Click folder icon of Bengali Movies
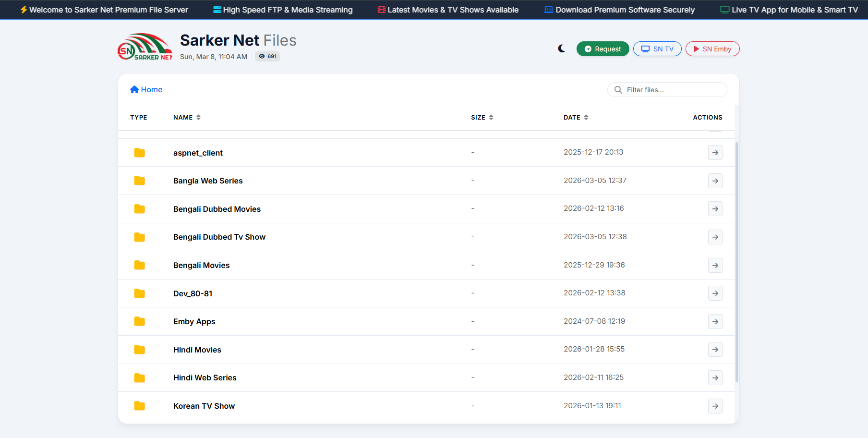The image size is (868, 438). (140, 265)
